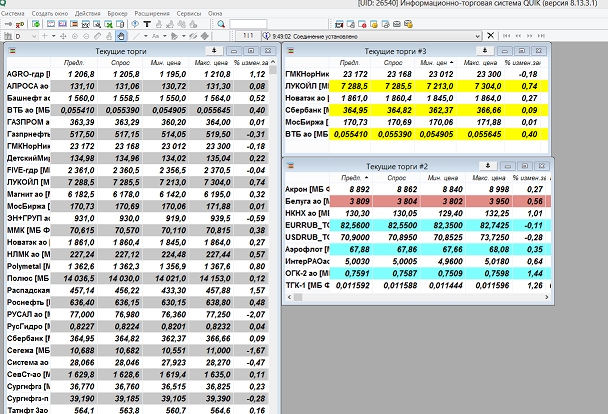Sort by Мин. цен column in Текущие торги #3
The height and width of the screenshot is (414, 608).
pyautogui.click(x=436, y=62)
